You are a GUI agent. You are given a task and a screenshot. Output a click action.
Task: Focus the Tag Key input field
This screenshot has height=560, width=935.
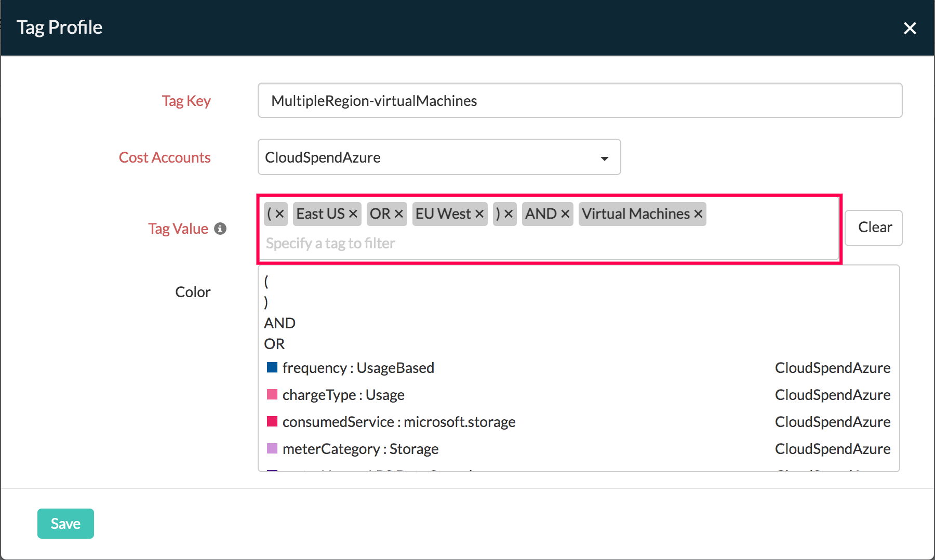(580, 101)
